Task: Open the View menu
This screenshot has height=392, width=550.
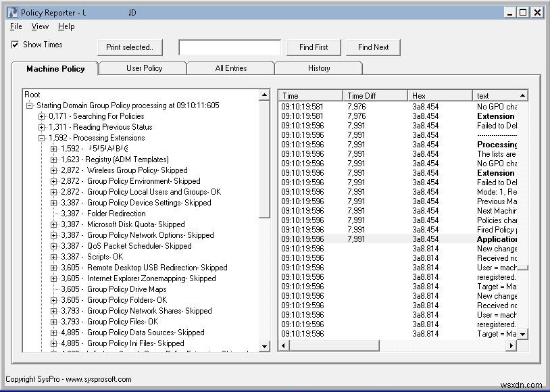Action: coord(40,26)
